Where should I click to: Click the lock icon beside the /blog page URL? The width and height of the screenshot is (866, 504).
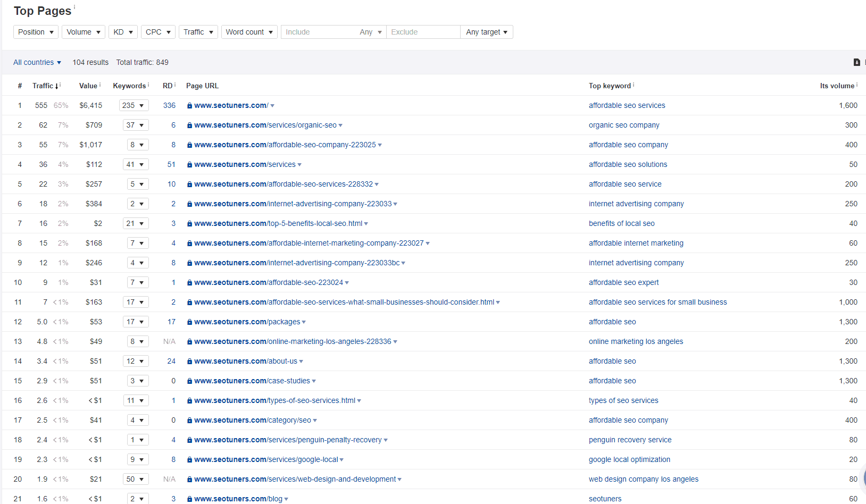pos(189,499)
